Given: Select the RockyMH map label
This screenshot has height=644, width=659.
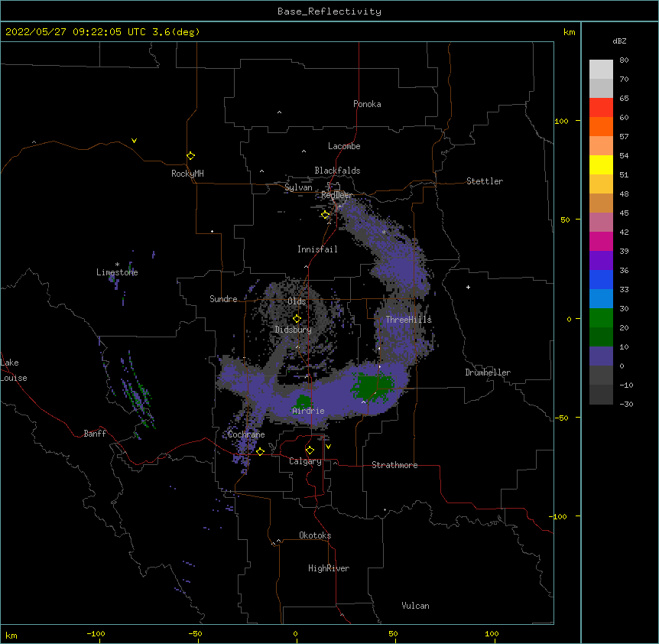Looking at the screenshot, I should point(187,174).
